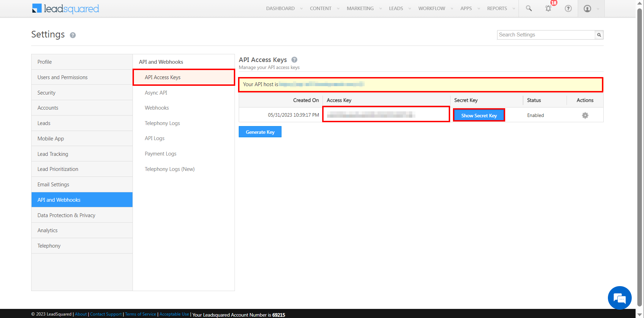This screenshot has height=318, width=644.
Task: Open the live chat bubble
Action: point(619,298)
